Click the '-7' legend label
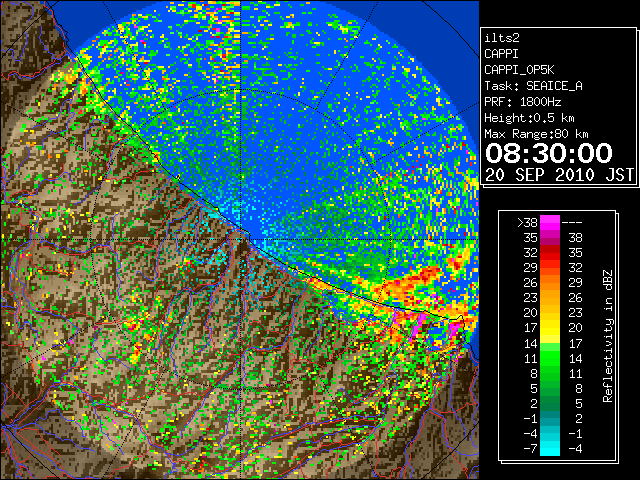Screen dimensions: 640x480 [x=530, y=449]
